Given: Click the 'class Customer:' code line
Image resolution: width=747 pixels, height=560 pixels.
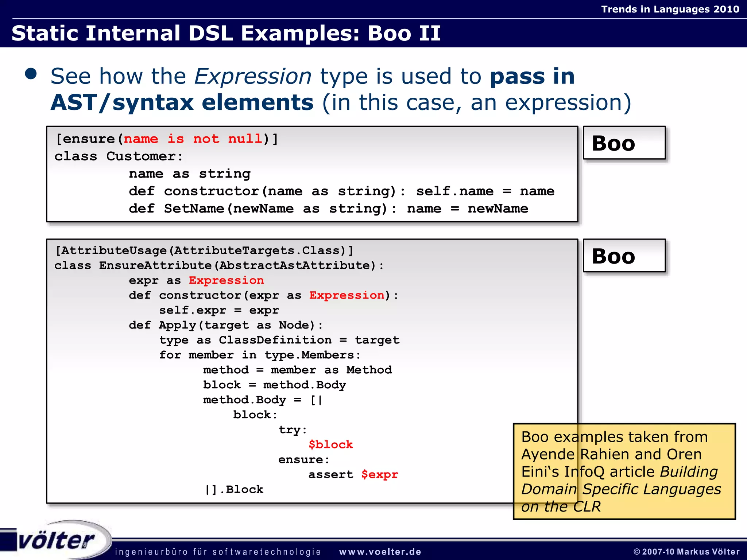Looking at the screenshot, I should tap(119, 156).
